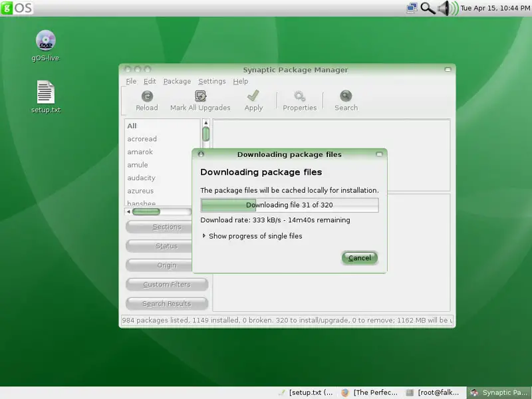The height and width of the screenshot is (399, 532).
Task: Click the magnifier search tray icon
Action: pyautogui.click(x=428, y=8)
